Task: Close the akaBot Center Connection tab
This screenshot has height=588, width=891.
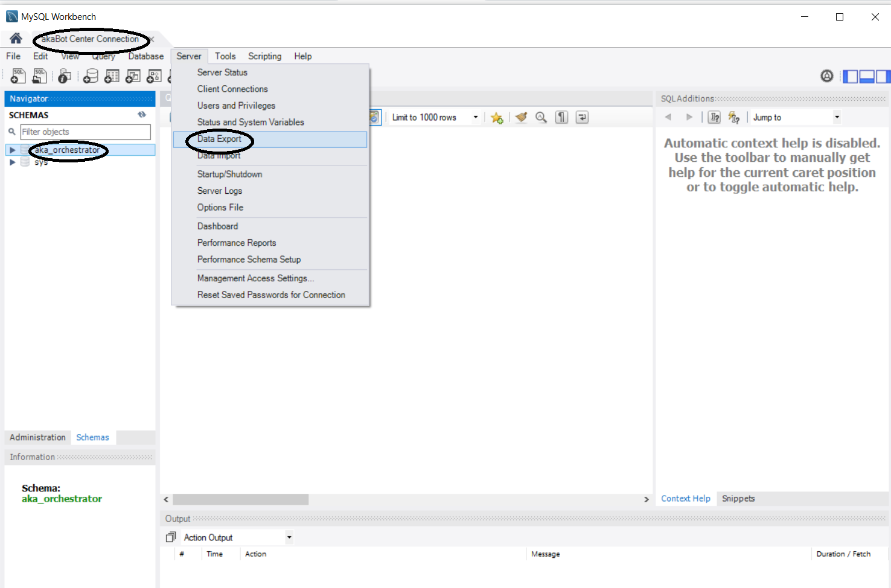Action: pyautogui.click(x=152, y=39)
